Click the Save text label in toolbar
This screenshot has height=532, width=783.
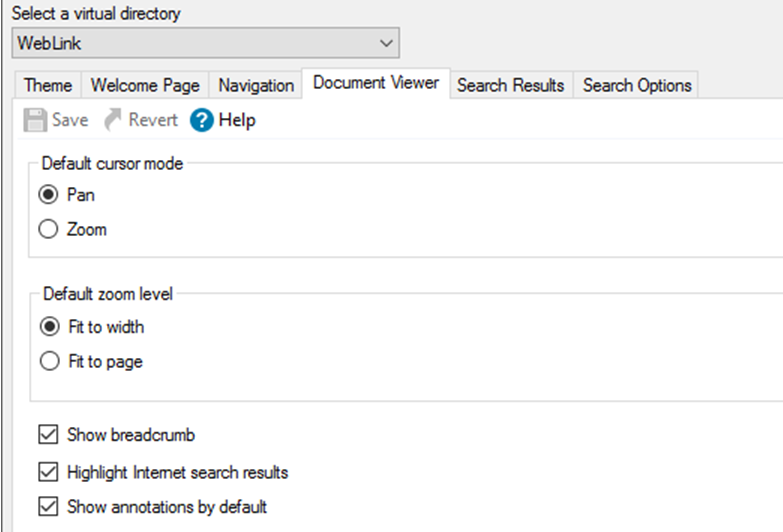pyautogui.click(x=70, y=120)
